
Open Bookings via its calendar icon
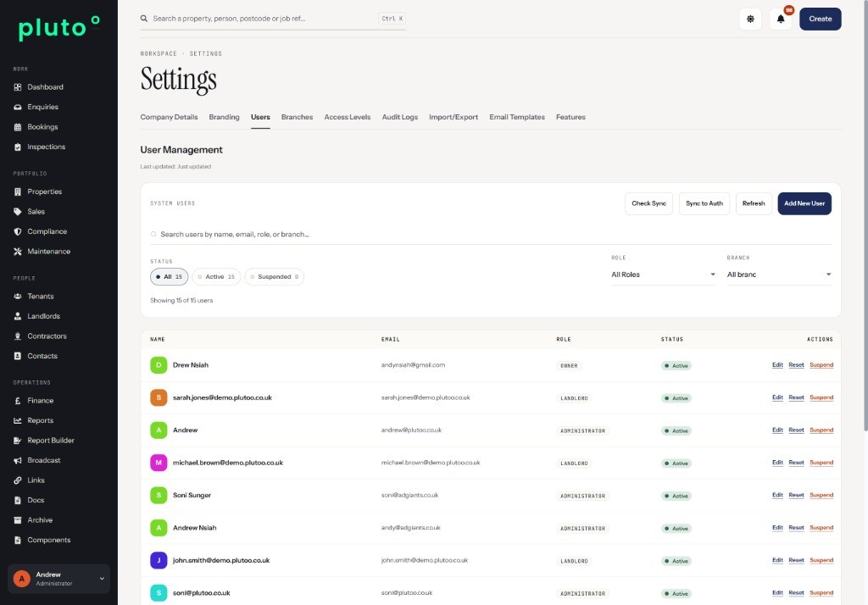18,127
